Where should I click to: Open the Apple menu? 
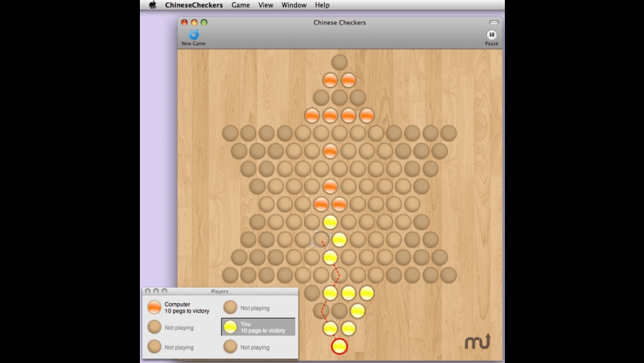point(152,5)
